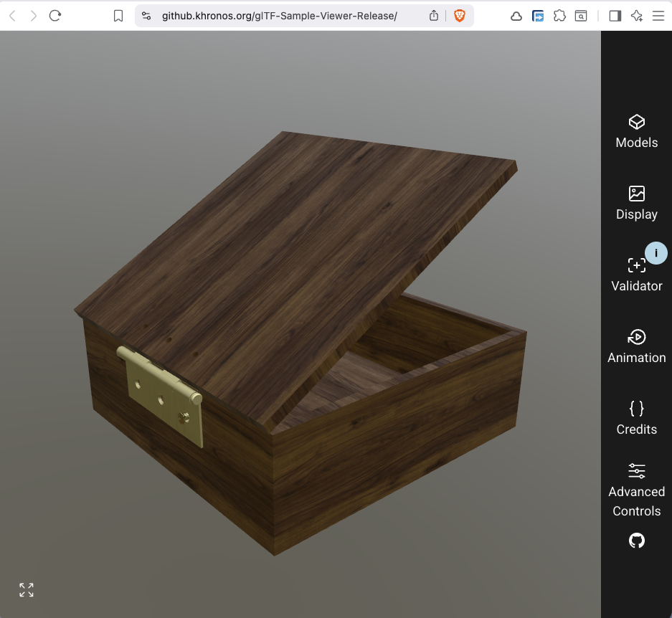Open the Advanced Controls panel

click(x=636, y=490)
